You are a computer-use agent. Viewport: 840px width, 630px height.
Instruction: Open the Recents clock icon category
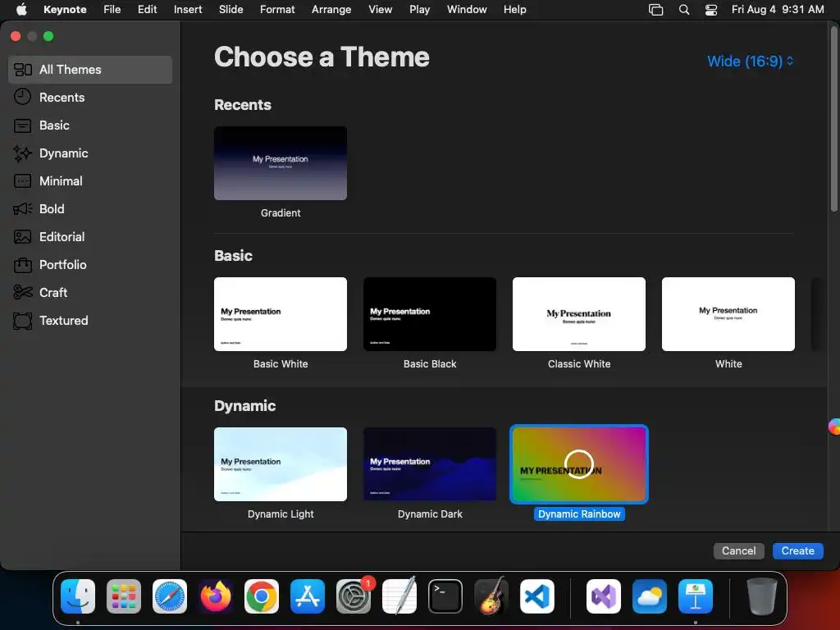pyautogui.click(x=22, y=97)
